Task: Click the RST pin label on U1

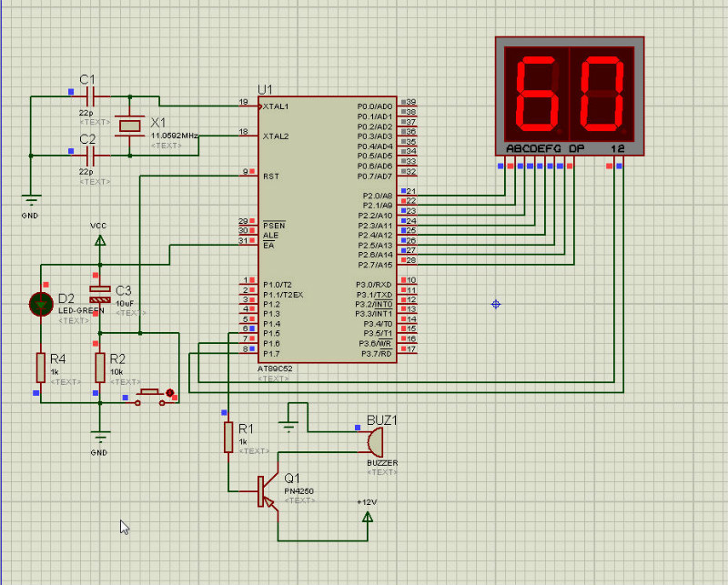Action: click(270, 176)
